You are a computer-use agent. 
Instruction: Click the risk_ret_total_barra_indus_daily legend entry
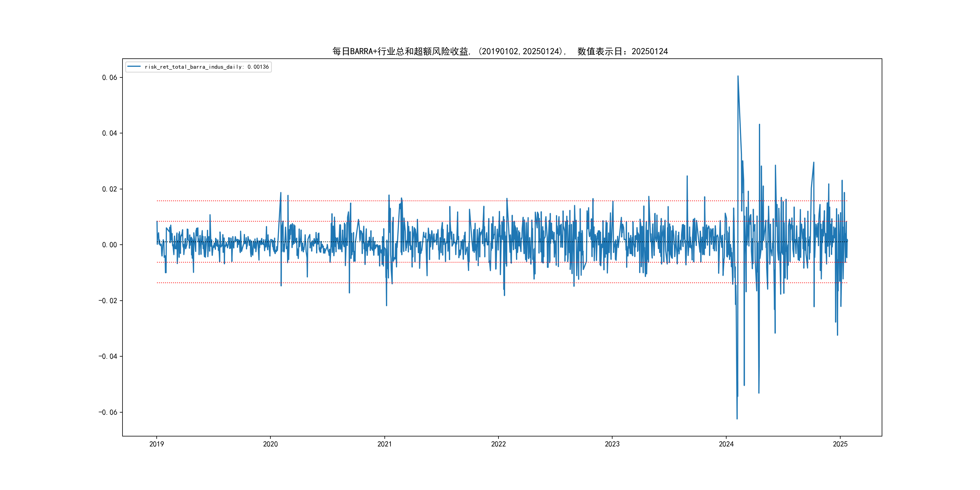point(207,67)
